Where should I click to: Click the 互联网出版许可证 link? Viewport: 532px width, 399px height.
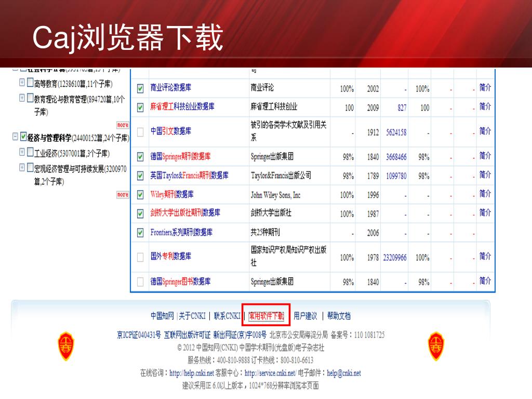pos(187,335)
